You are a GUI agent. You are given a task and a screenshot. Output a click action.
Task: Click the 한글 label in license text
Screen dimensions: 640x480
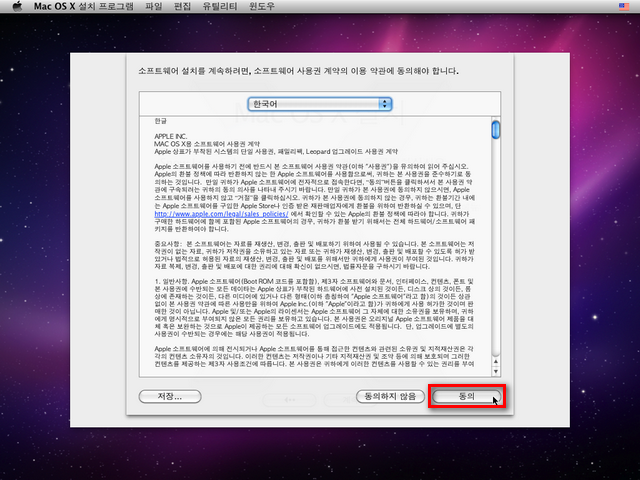160,121
